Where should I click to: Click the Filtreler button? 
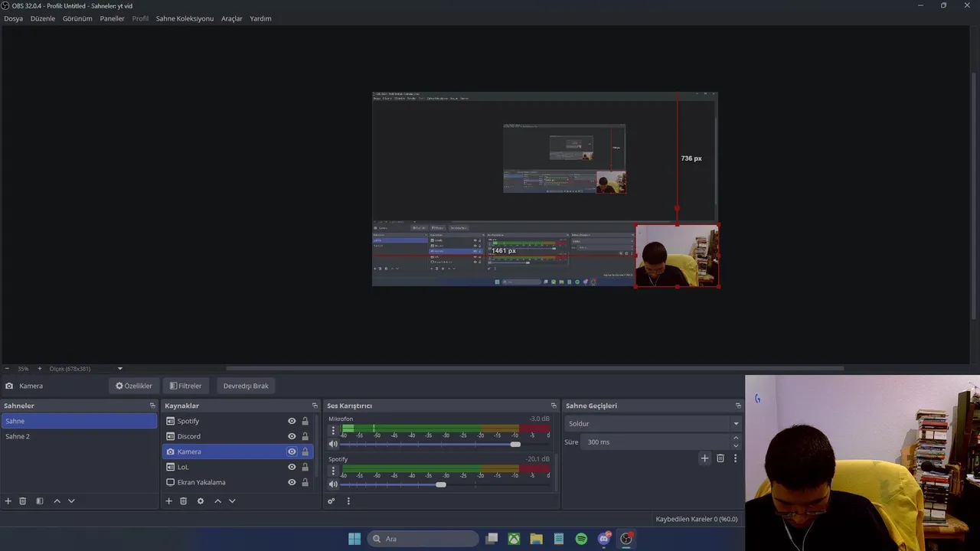185,386
